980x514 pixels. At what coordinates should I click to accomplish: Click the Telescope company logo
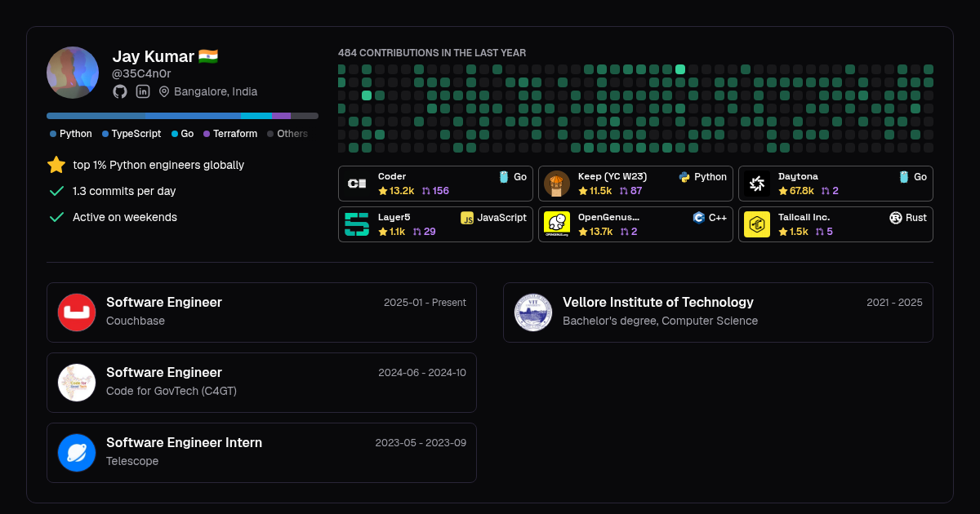pyautogui.click(x=77, y=453)
